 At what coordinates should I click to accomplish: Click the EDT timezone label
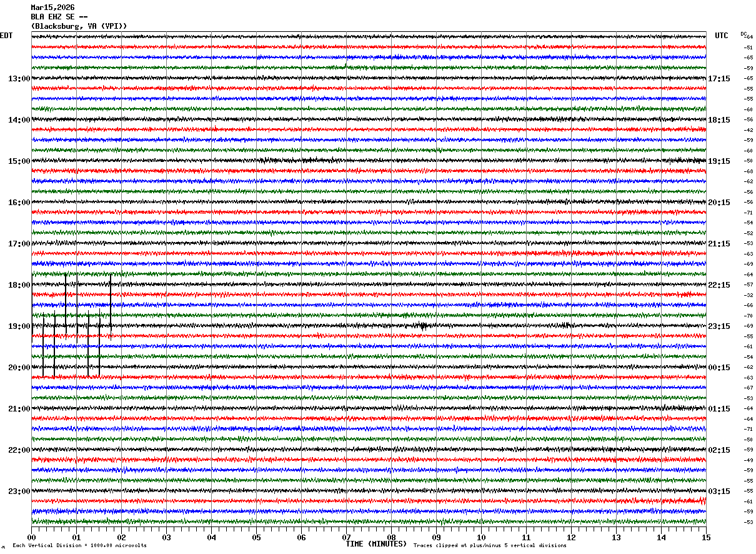tap(6, 36)
